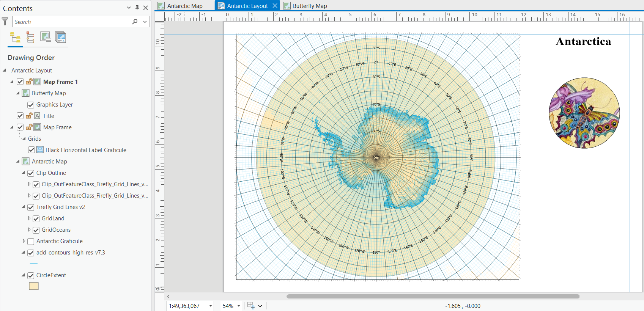Pin the Contents pane with auto-hide icon
This screenshot has width=644, height=311.
[137, 8]
